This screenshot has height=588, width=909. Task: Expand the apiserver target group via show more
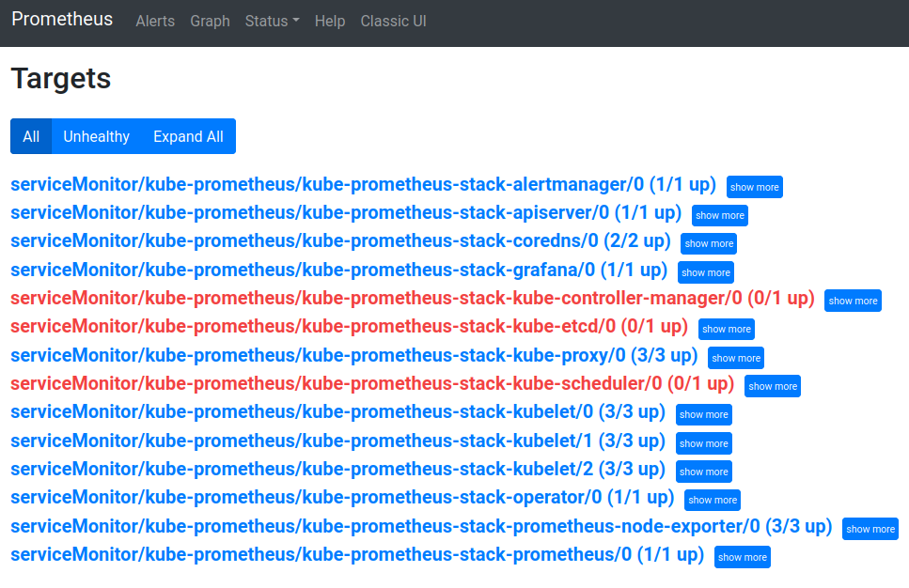click(719, 215)
